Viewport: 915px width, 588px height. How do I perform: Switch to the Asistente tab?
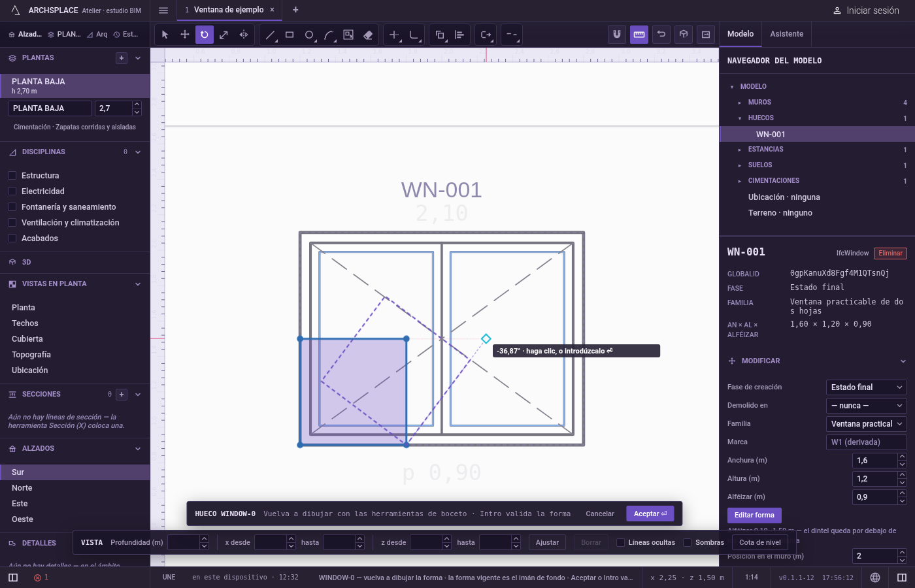click(x=787, y=34)
